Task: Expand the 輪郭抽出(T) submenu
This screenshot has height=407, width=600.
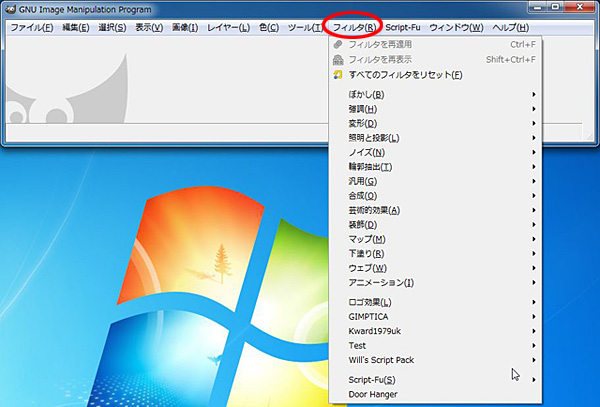Action: click(434, 167)
